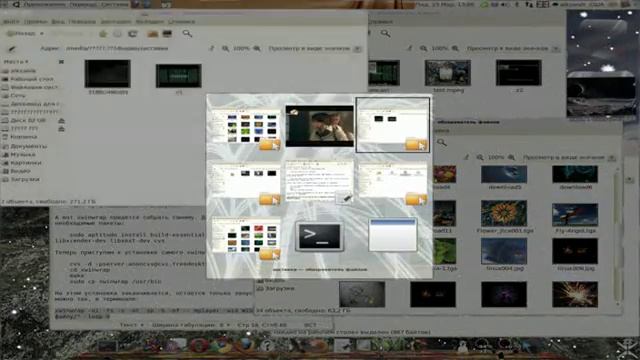
Task: Click the Search magnifier in front file manager toolbar
Action: point(187,33)
